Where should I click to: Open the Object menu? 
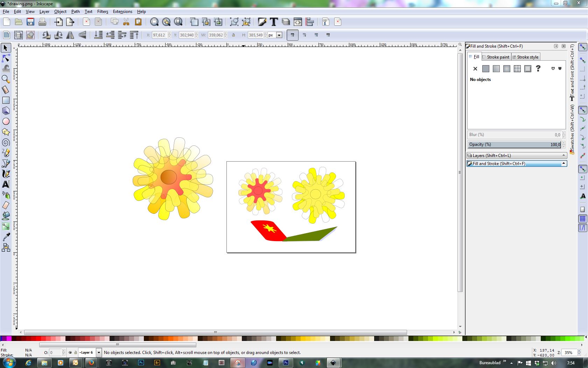60,12
